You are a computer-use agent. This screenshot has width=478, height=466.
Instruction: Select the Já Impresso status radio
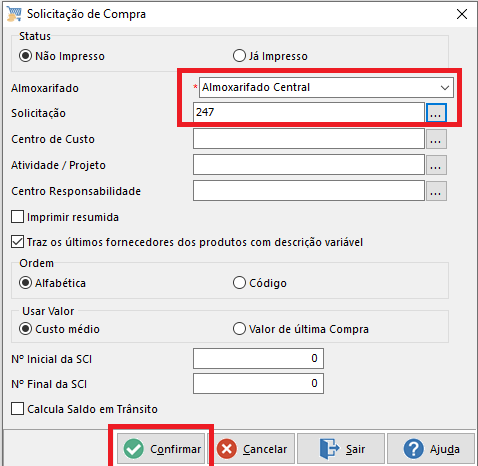(239, 56)
